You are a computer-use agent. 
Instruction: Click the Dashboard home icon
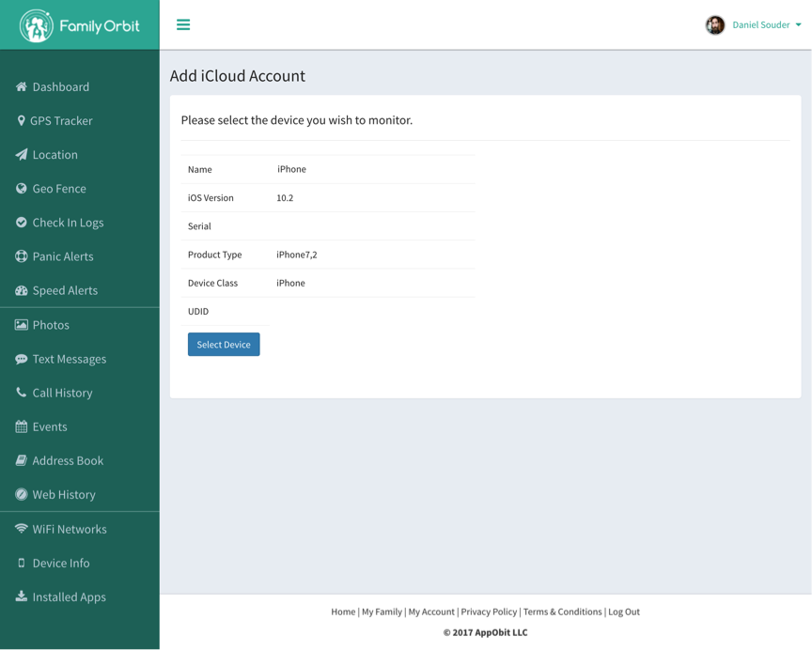click(22, 86)
